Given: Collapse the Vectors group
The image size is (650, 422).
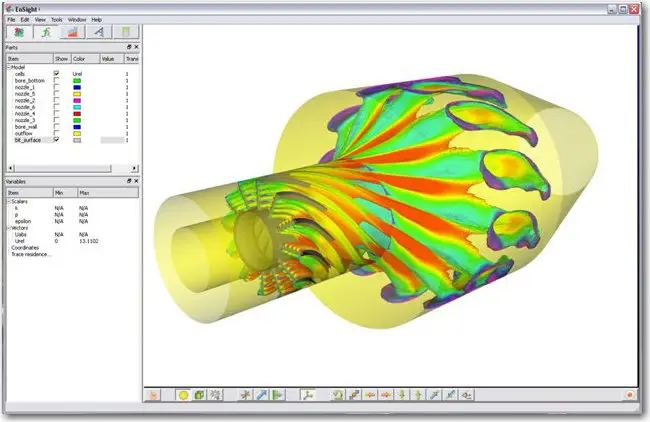Looking at the screenshot, I should click(x=9, y=228).
